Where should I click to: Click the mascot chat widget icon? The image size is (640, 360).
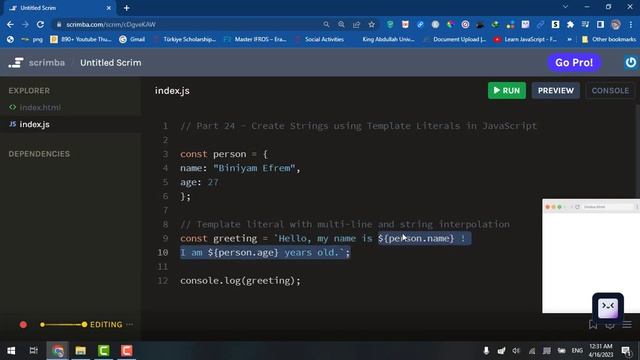608,307
